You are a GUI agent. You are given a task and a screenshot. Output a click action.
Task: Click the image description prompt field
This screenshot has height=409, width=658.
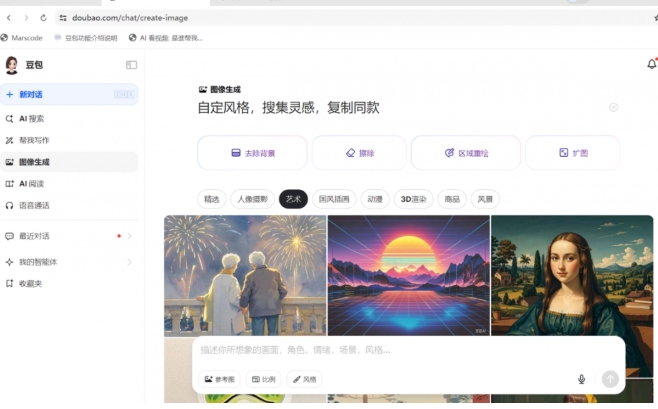[409, 350]
